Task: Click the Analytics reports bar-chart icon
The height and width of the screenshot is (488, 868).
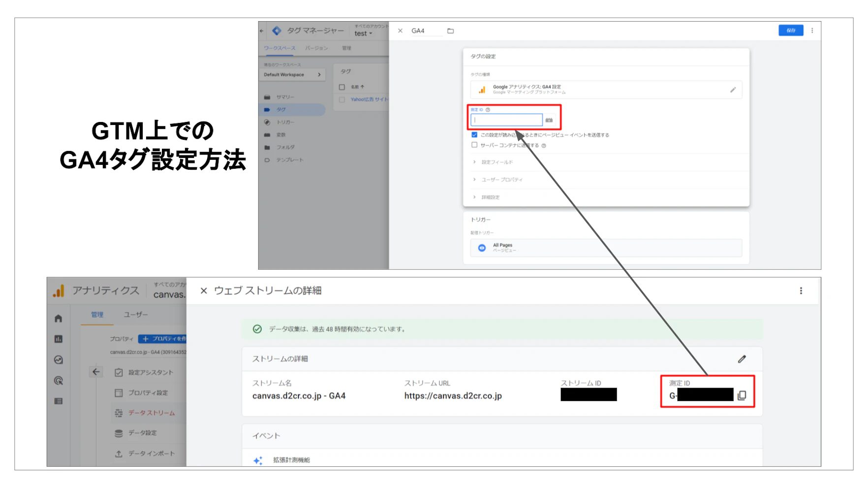Action: click(59, 339)
